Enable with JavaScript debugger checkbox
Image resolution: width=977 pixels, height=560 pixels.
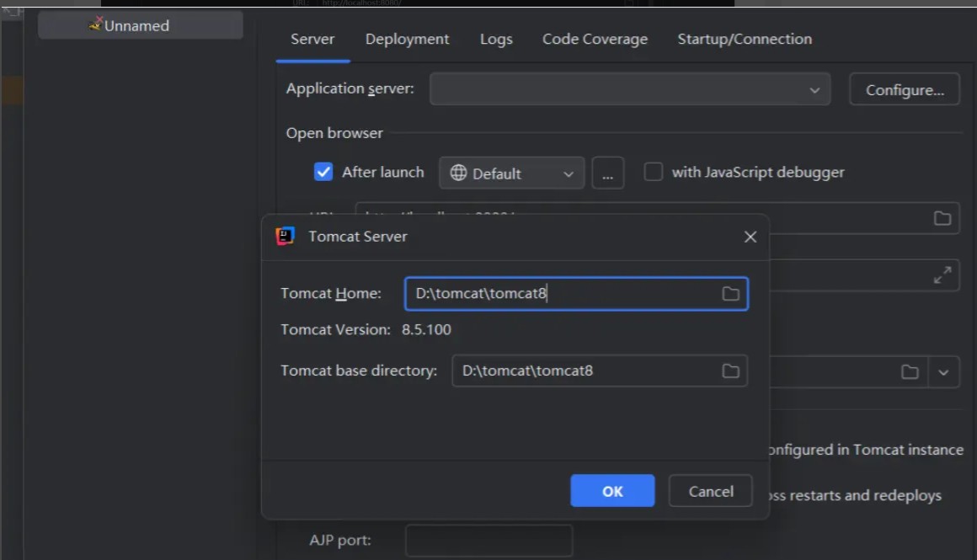(x=654, y=173)
